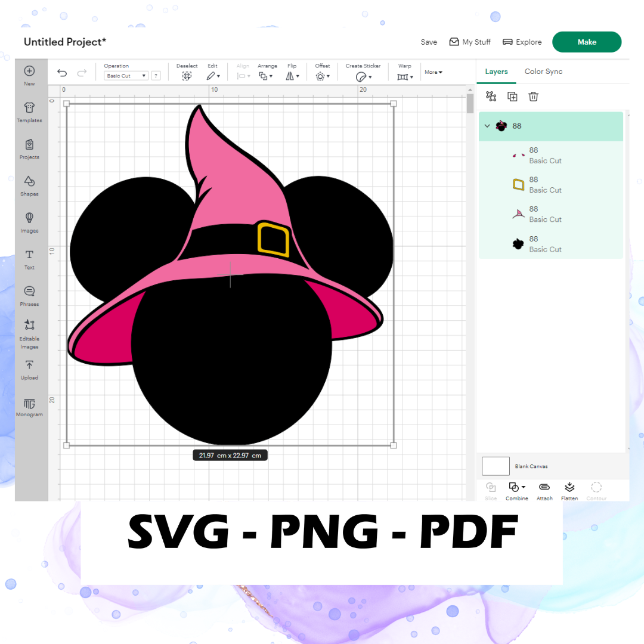Open the Flip dropdown
Viewport: 644px width, 644px height.
[x=292, y=76]
